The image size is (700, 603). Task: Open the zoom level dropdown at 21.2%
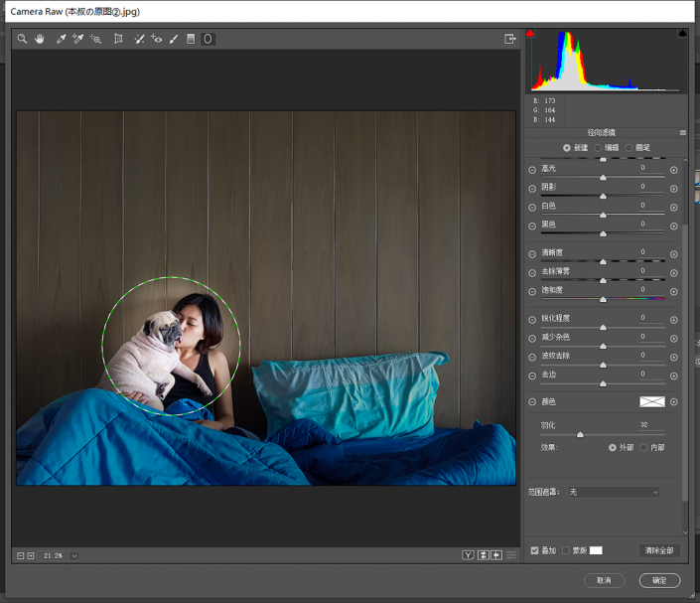pyautogui.click(x=74, y=555)
